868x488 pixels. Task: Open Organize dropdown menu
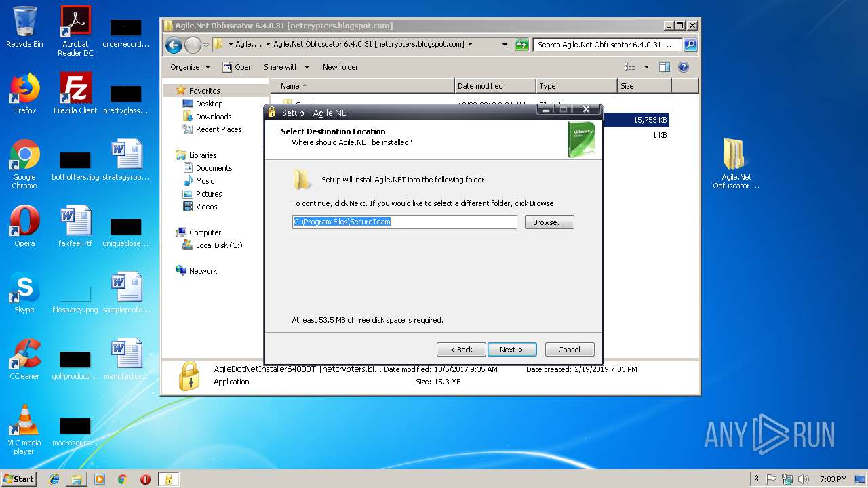190,67
